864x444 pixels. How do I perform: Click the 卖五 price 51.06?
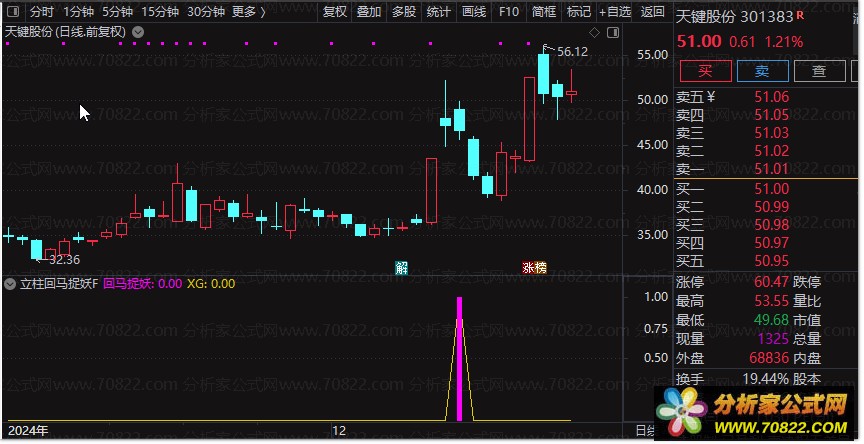[771, 97]
